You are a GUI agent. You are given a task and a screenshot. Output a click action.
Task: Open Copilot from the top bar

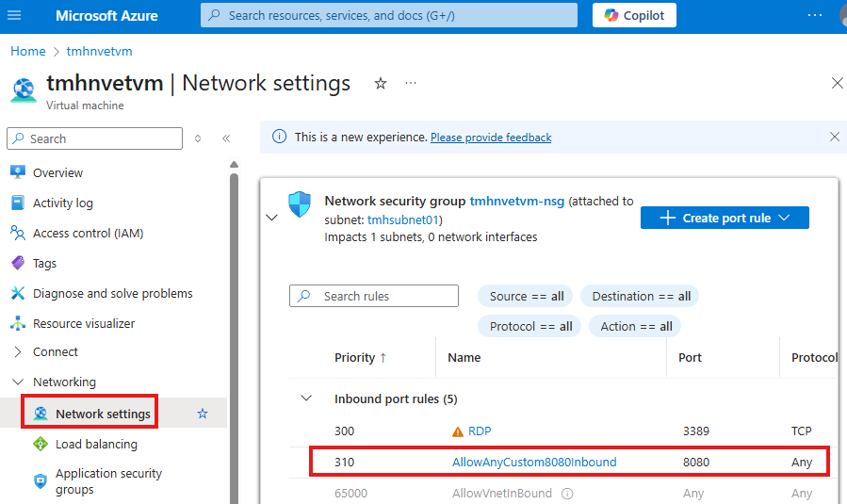[634, 16]
